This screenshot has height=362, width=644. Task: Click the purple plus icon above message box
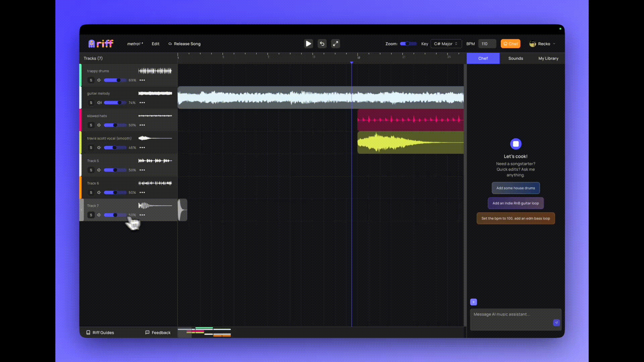pyautogui.click(x=473, y=302)
